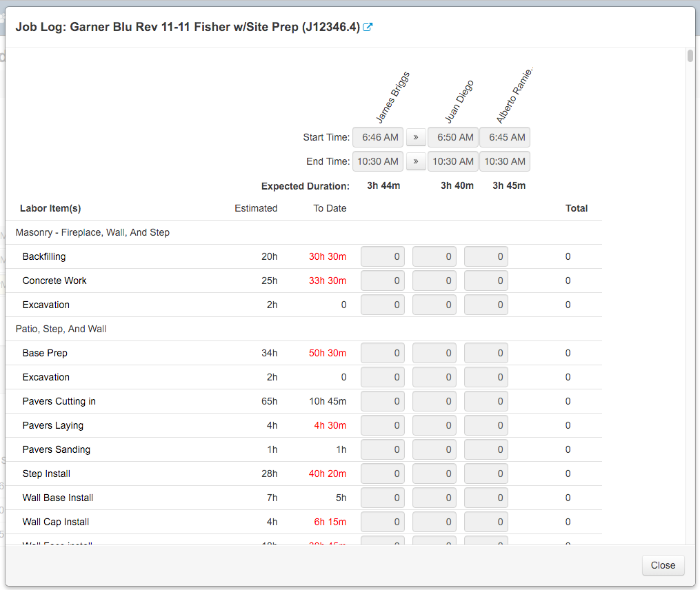The height and width of the screenshot is (590, 700).
Task: Click the vertical scrollbar thumb in the dialog
Action: point(690,57)
